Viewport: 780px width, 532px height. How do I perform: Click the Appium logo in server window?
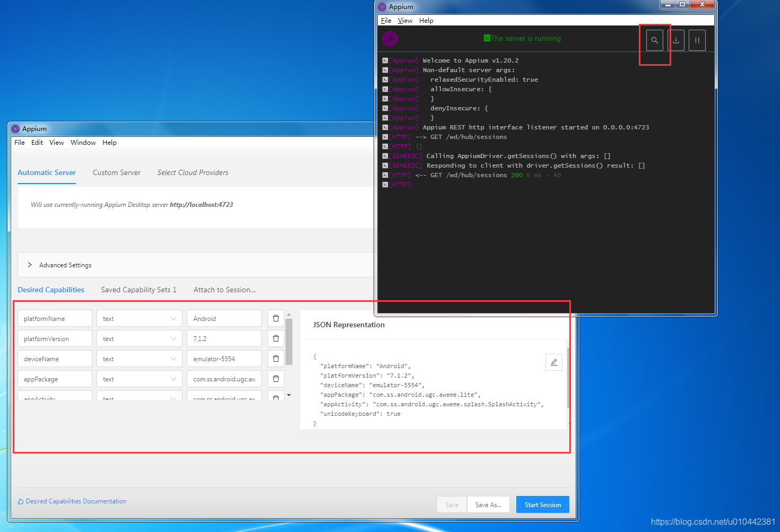(x=390, y=38)
